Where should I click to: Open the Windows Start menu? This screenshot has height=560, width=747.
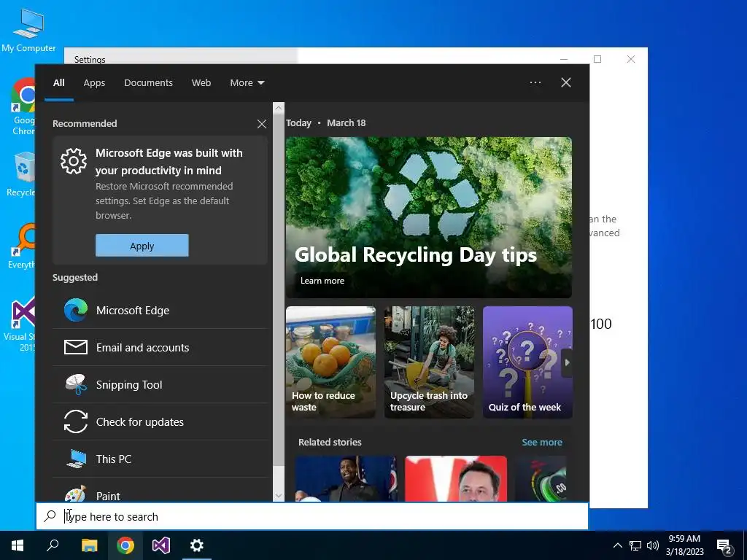[x=18, y=545]
